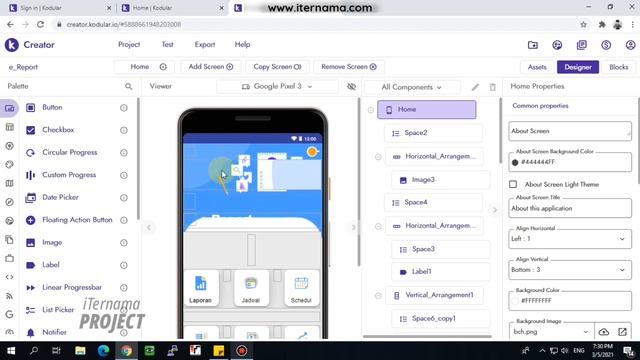Click the Add Screen button
This screenshot has width=640, height=360.
point(211,67)
